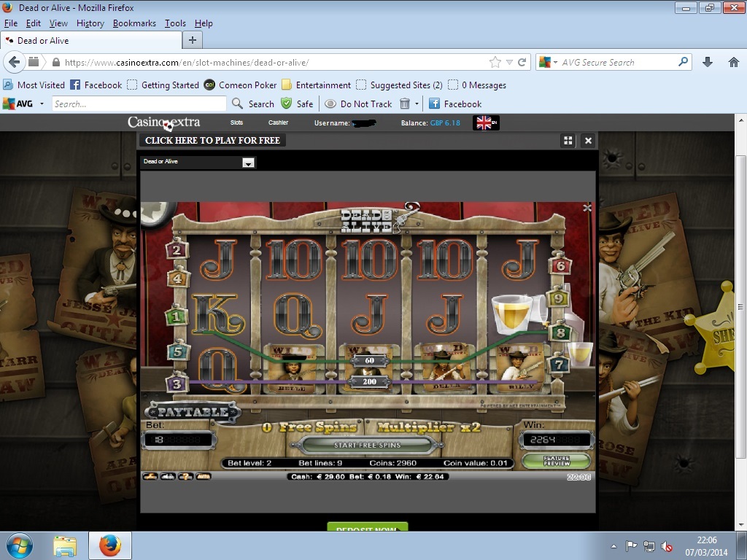The height and width of the screenshot is (560, 747).
Task: Switch language with the UK flag icon
Action: pos(486,122)
